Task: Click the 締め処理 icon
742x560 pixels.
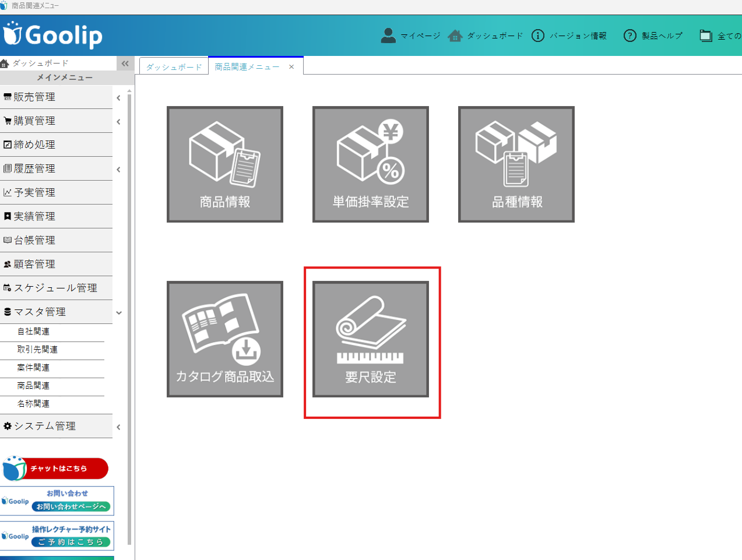Action: 8,145
